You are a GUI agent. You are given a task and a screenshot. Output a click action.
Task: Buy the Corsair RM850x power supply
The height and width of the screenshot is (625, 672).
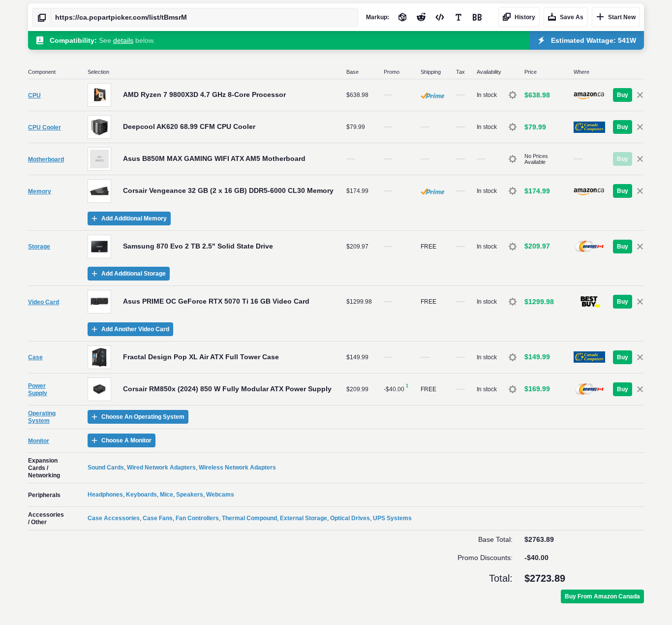pyautogui.click(x=622, y=389)
